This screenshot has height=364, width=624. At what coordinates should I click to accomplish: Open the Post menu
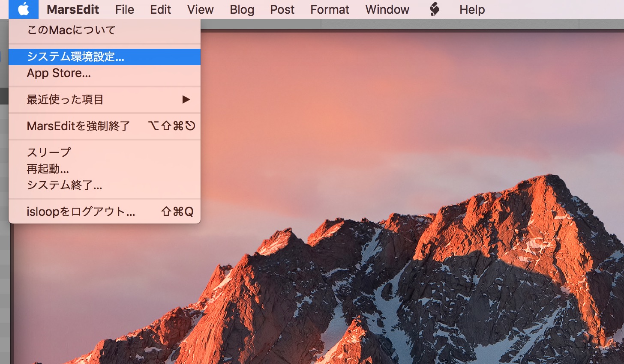(x=282, y=9)
